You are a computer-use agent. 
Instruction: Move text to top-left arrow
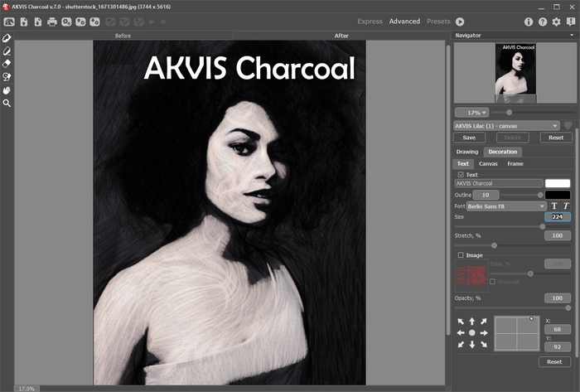461,322
